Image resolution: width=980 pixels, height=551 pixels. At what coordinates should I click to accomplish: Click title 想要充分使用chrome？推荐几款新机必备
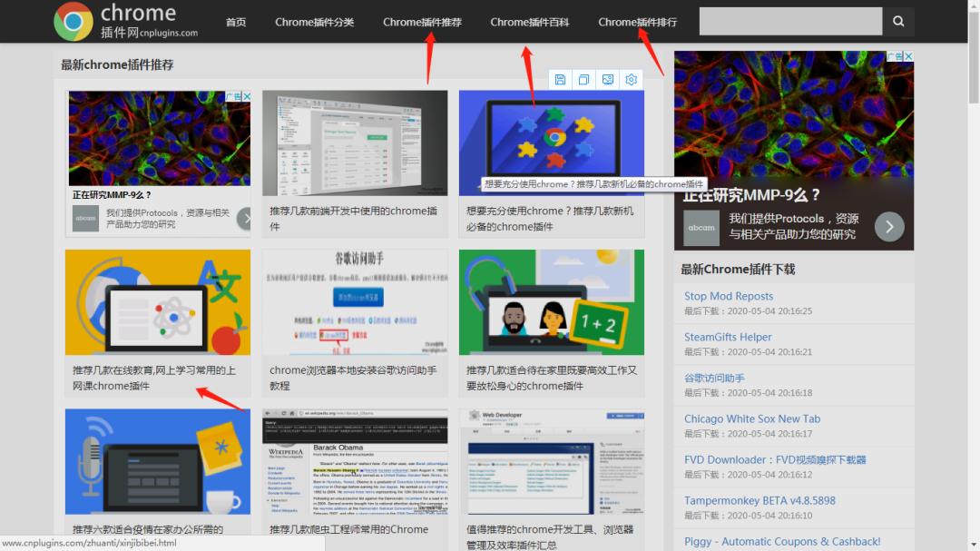coord(550,218)
